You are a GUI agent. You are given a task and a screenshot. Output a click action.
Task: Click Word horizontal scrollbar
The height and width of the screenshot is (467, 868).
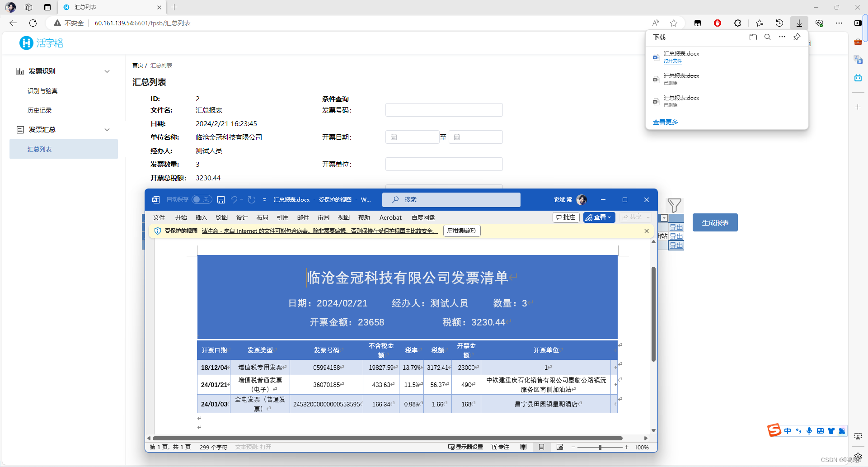[x=388, y=438]
